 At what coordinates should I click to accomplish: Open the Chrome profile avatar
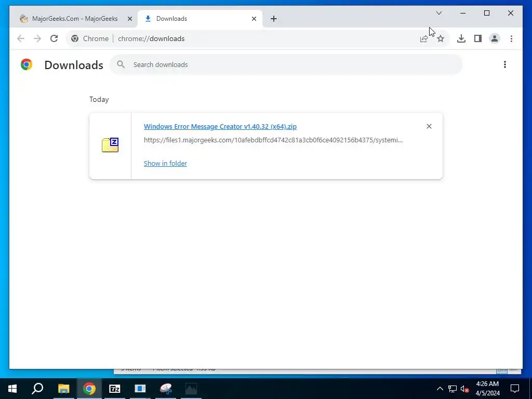tap(495, 38)
